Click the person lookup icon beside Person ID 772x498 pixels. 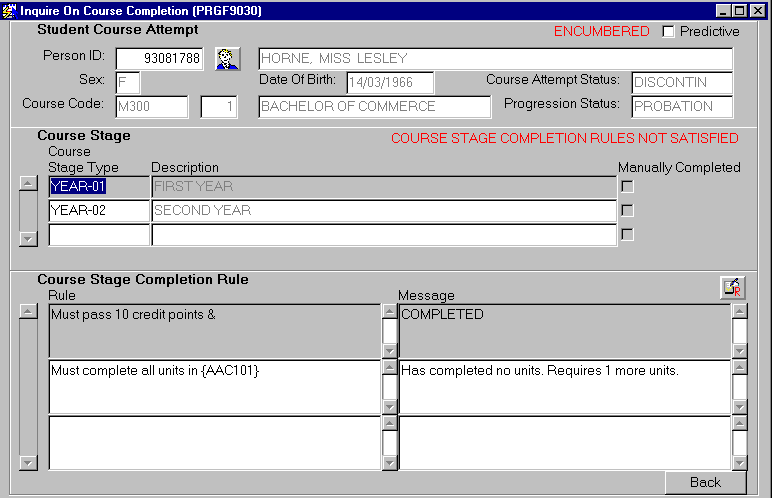coord(228,59)
